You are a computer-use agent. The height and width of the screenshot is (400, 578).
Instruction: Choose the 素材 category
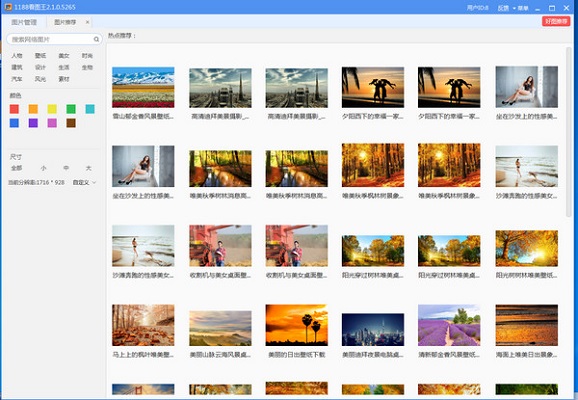[64, 79]
